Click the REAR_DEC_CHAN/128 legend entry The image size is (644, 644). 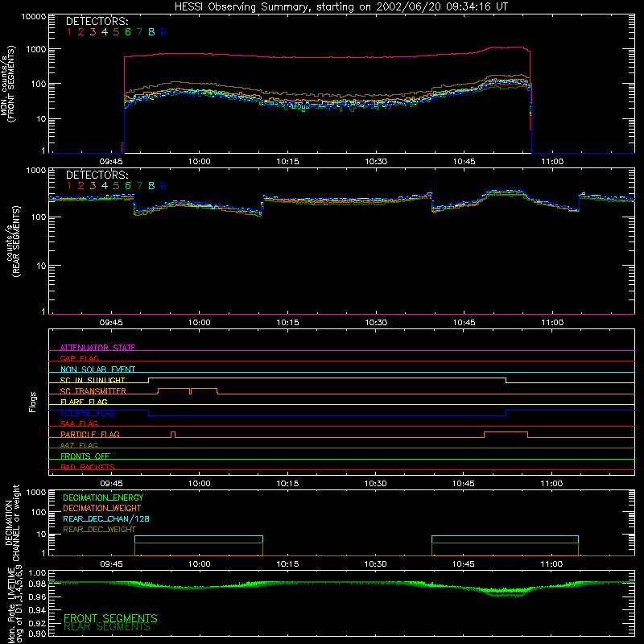[x=106, y=519]
